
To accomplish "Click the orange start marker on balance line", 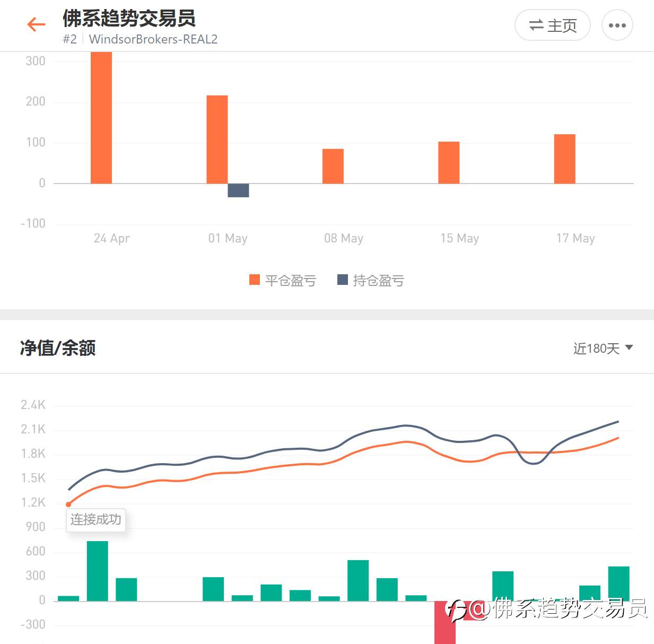I will [x=68, y=504].
